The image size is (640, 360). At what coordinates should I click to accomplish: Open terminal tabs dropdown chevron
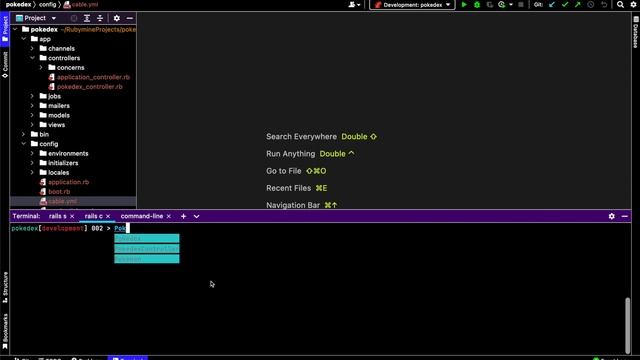(x=196, y=216)
